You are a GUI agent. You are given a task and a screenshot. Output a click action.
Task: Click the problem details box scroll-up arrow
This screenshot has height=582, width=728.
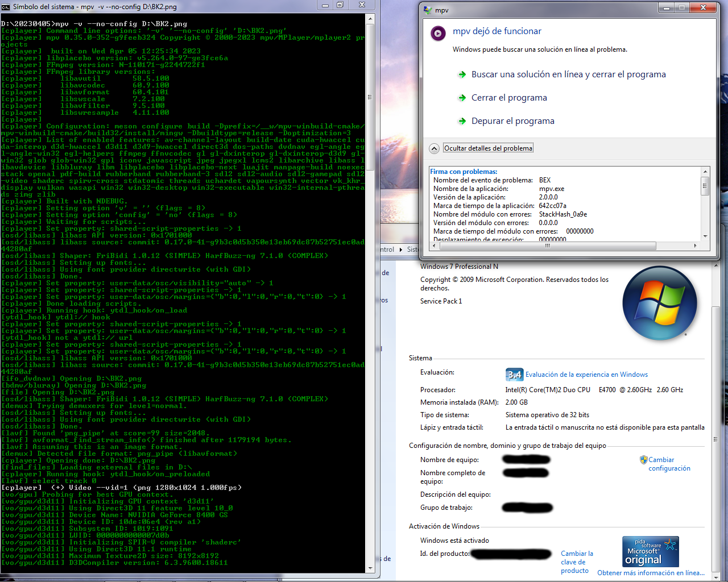point(705,172)
